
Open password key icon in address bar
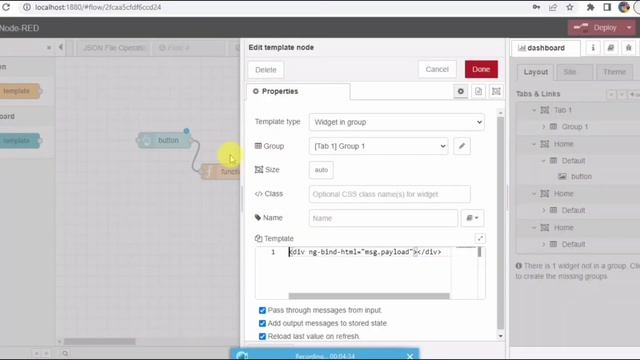tap(536, 7)
